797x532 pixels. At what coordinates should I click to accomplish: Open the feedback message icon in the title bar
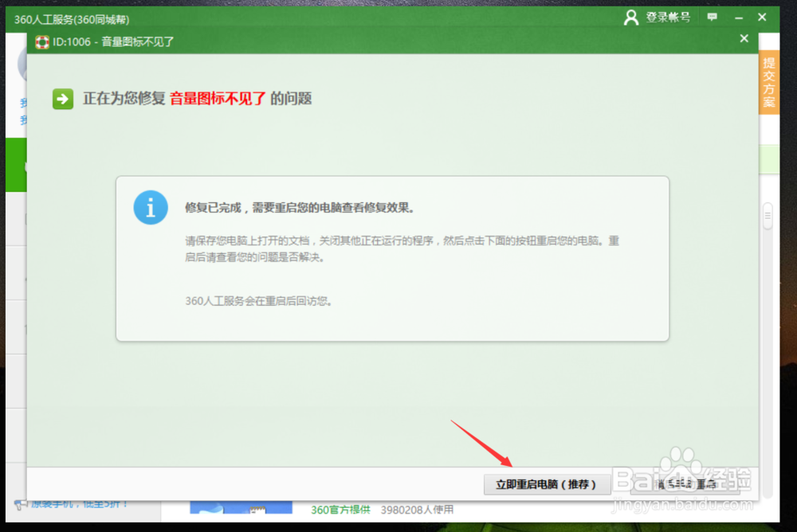(x=712, y=18)
